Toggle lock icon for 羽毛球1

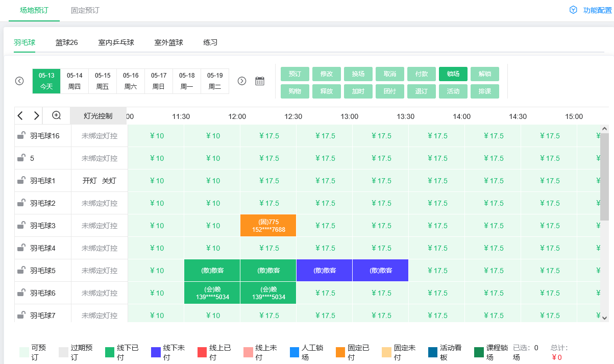tap(21, 180)
